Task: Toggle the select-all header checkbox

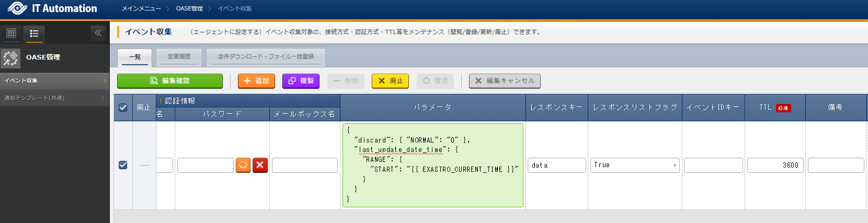Action: point(123,108)
